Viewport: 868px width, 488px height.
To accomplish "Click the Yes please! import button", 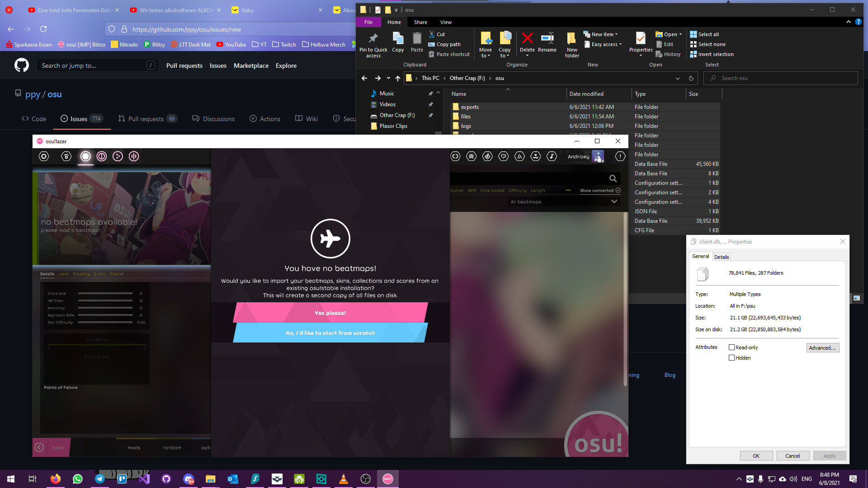I will tap(330, 313).
